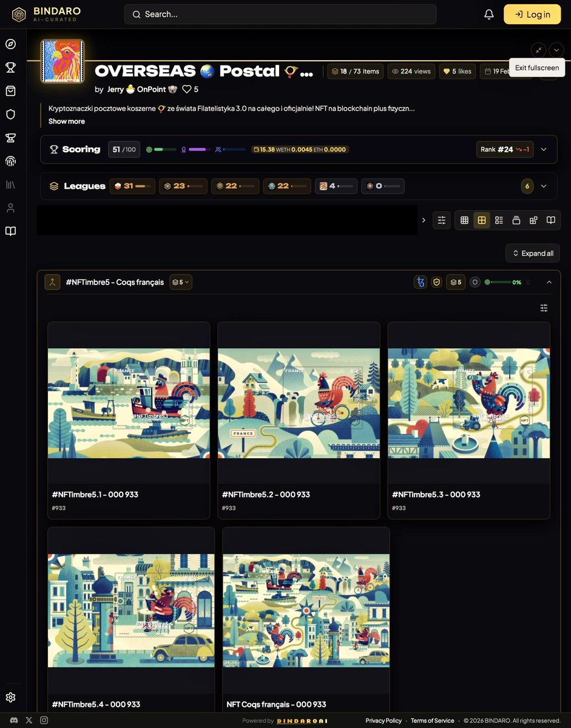
Task: Click the Rank #24 badge
Action: (x=505, y=149)
